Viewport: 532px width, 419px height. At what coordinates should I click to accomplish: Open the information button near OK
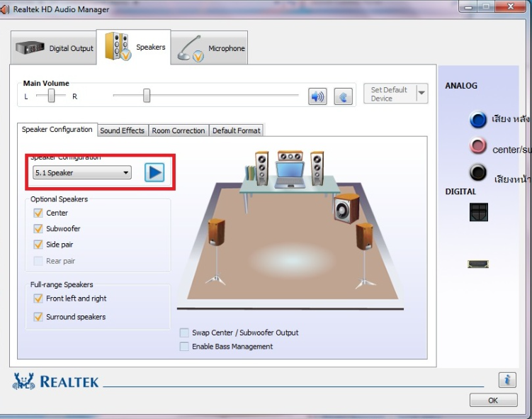(x=507, y=379)
